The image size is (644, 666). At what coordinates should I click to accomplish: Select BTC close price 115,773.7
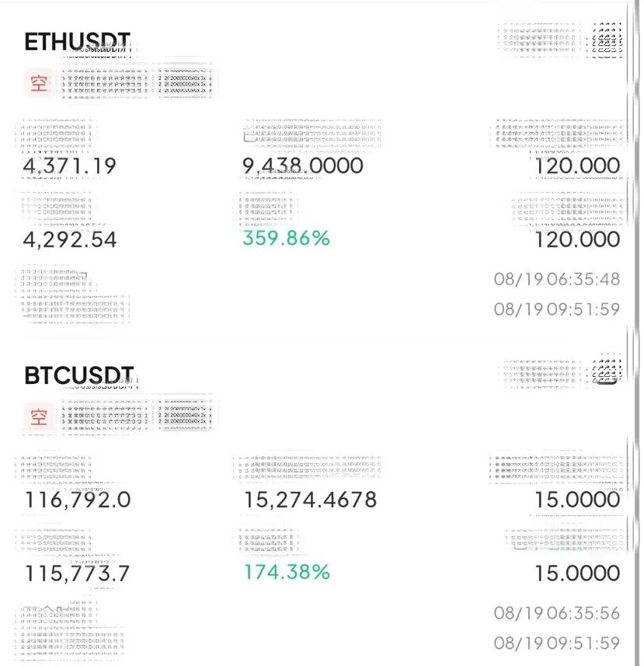tap(77, 574)
